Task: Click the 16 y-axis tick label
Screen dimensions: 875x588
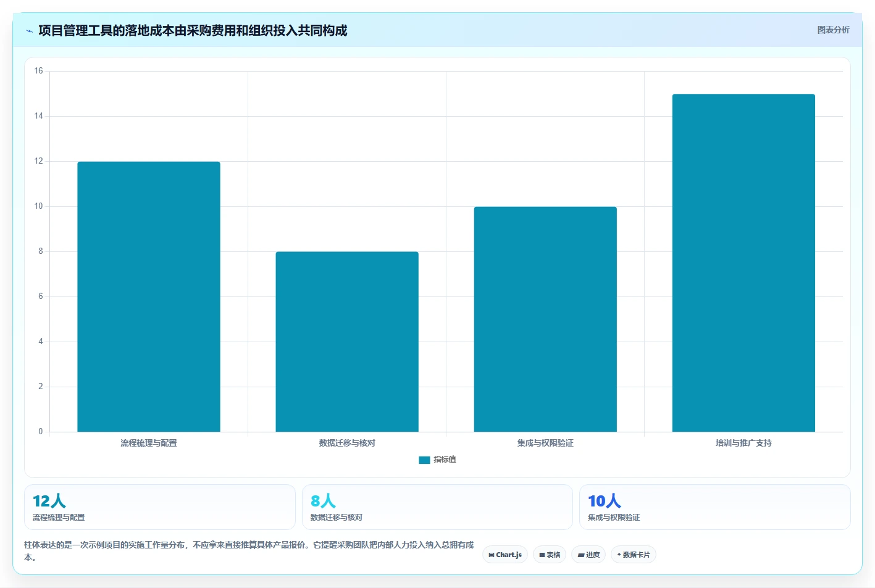Action: click(x=39, y=71)
